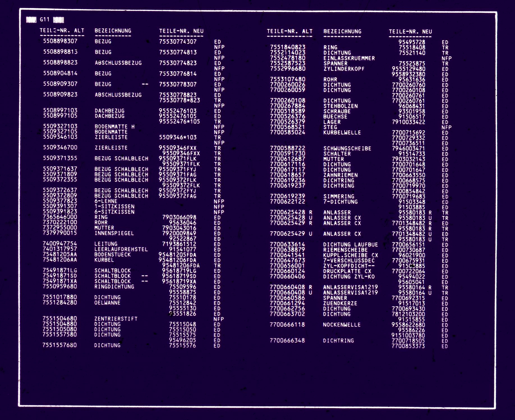Click the LEITUNG description
Viewport: 515px width, 420px height.
point(106,244)
